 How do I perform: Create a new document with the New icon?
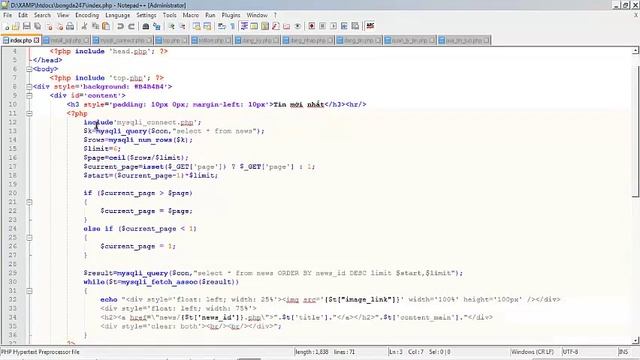point(7,27)
